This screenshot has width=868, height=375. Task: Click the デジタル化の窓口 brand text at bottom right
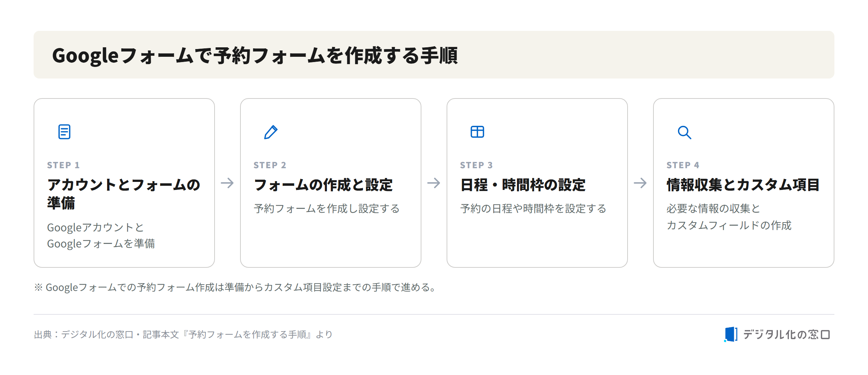pyautogui.click(x=786, y=335)
